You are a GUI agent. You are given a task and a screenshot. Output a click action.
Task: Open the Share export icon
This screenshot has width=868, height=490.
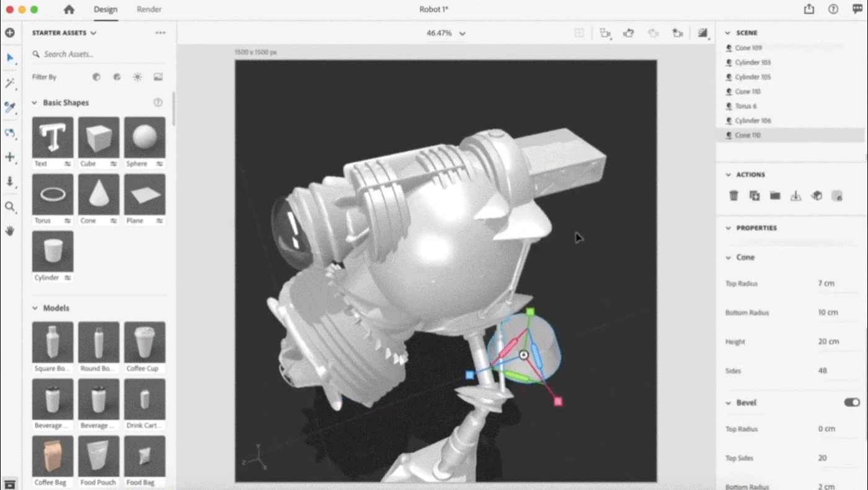(809, 9)
